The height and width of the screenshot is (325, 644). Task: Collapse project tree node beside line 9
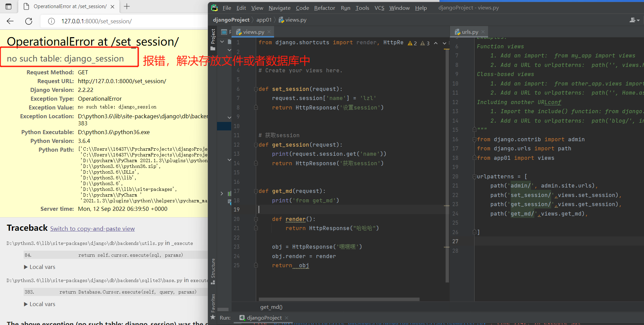tap(230, 118)
